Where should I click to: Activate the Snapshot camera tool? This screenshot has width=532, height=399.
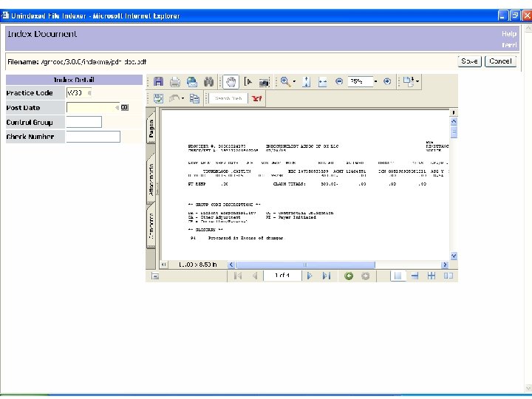click(x=264, y=82)
